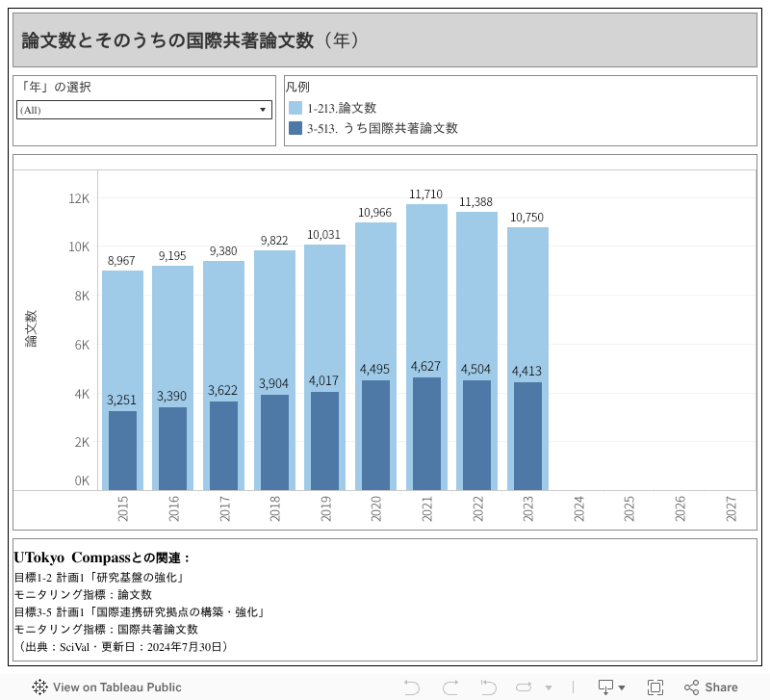Click the Revert view icon
This screenshot has height=700, width=770.
pos(488,687)
